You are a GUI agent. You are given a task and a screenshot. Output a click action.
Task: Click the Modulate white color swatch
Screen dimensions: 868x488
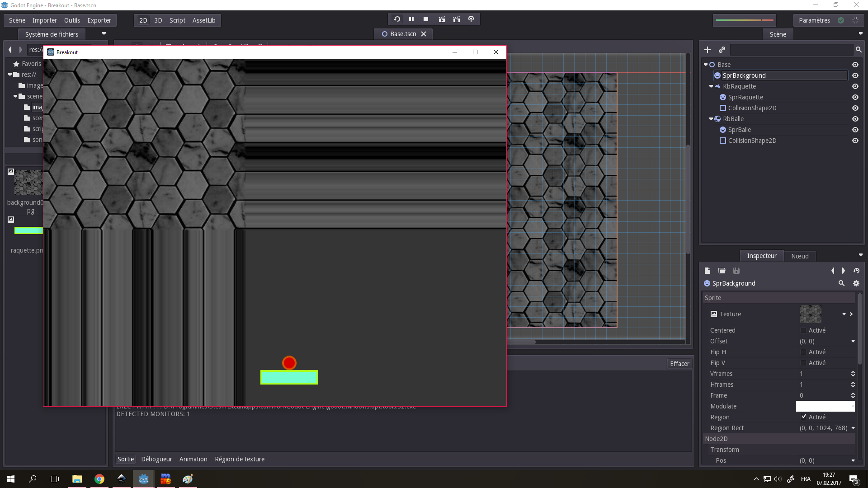point(825,406)
